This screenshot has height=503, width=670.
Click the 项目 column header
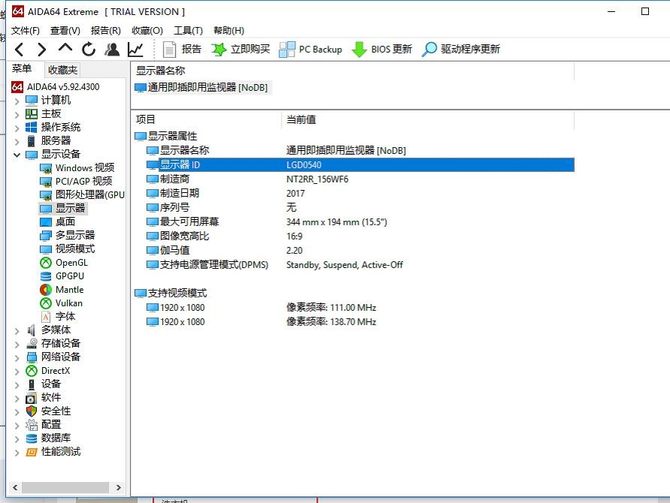click(x=206, y=120)
